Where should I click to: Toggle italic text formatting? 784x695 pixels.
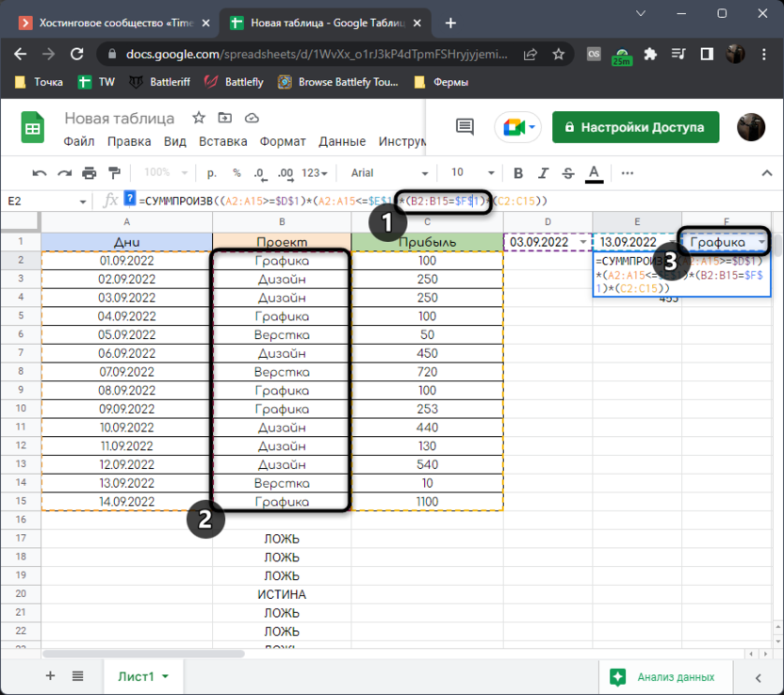(543, 173)
